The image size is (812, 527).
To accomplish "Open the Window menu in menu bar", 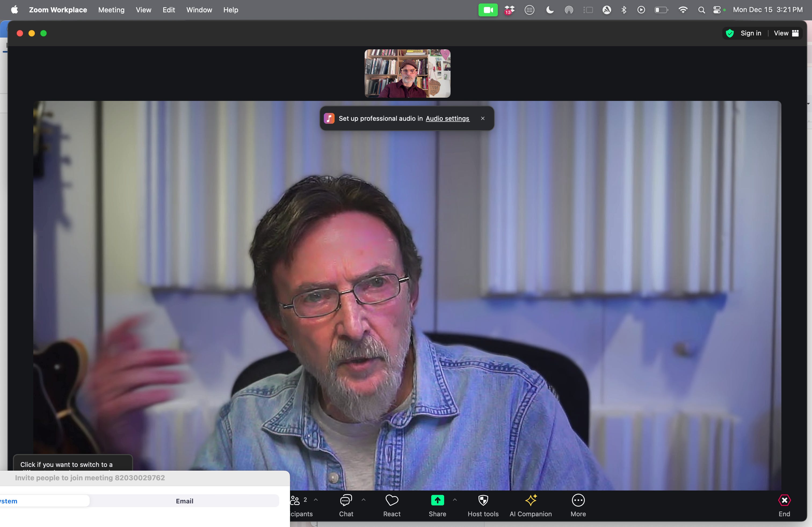I will point(199,10).
